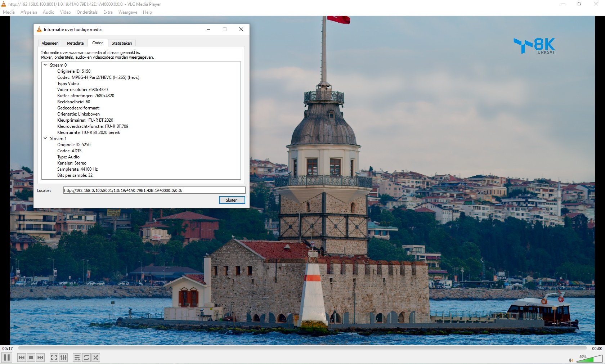The height and width of the screenshot is (364, 605).
Task: Switch to the Statistieken tab
Action: tap(121, 43)
